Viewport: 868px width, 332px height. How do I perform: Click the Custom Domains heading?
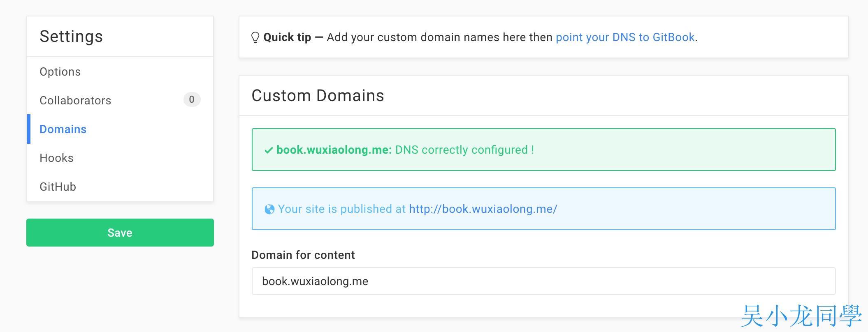pyautogui.click(x=318, y=96)
